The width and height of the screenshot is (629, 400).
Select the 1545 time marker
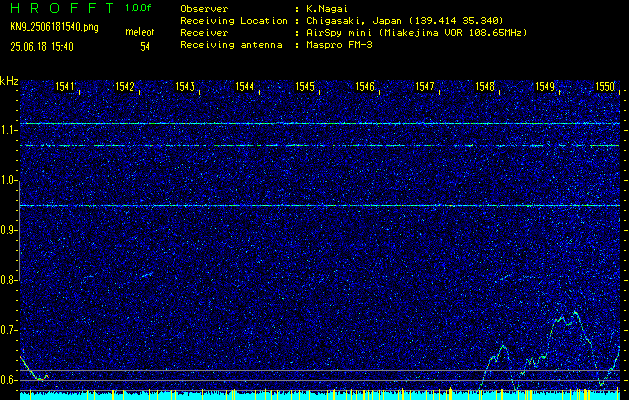305,86
